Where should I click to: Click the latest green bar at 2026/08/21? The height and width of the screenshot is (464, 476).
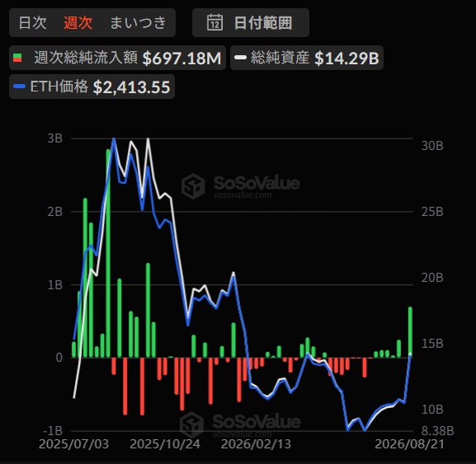coord(410,332)
